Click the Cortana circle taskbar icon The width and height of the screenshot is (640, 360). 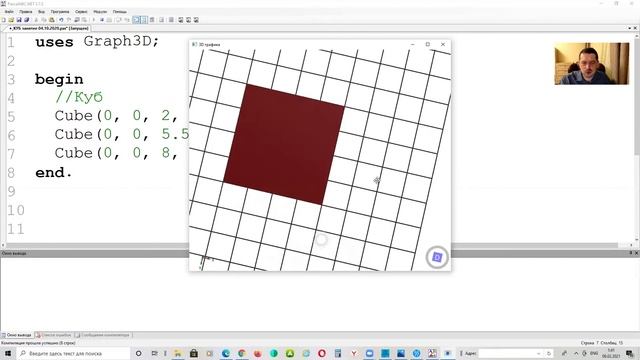pyautogui.click(x=138, y=353)
